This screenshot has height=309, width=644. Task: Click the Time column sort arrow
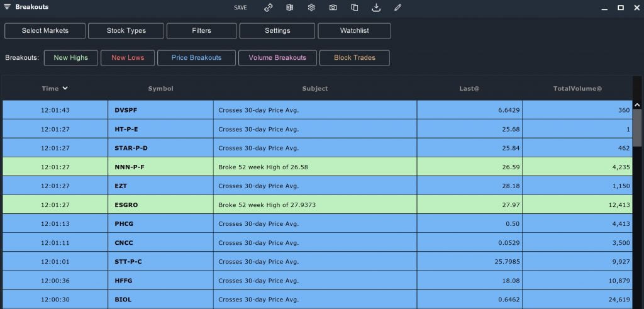point(65,89)
